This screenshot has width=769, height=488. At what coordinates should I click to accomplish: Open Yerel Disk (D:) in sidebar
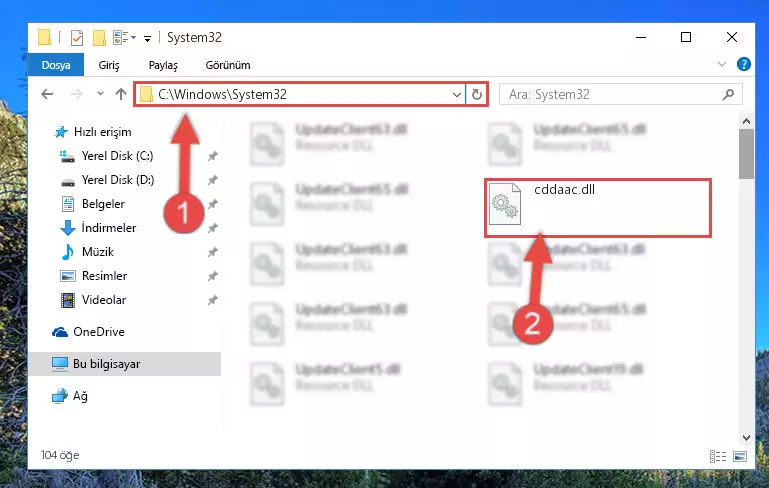point(117,180)
